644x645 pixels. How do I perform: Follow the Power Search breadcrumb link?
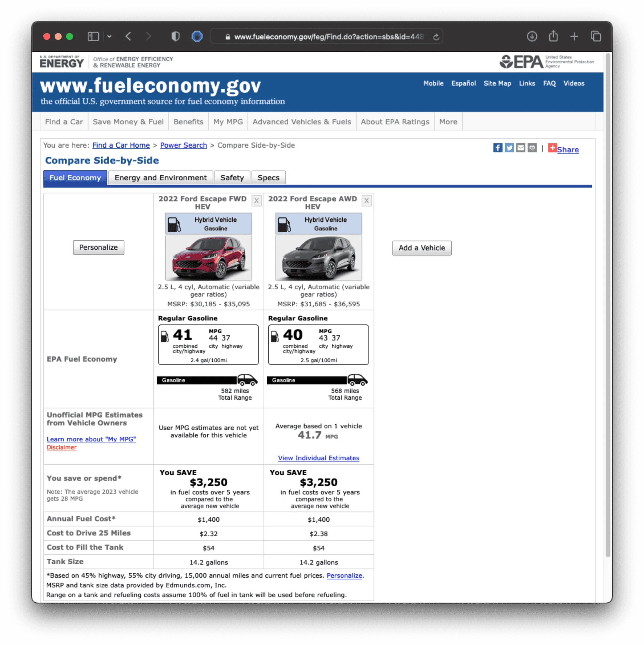point(183,145)
